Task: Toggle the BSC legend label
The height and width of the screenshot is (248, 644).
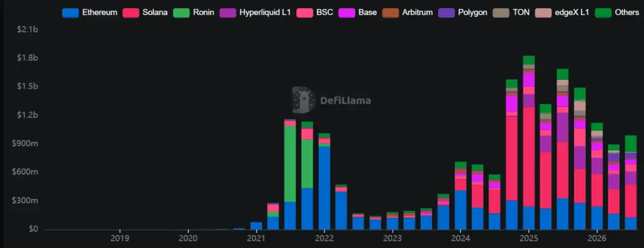Action: [325, 13]
